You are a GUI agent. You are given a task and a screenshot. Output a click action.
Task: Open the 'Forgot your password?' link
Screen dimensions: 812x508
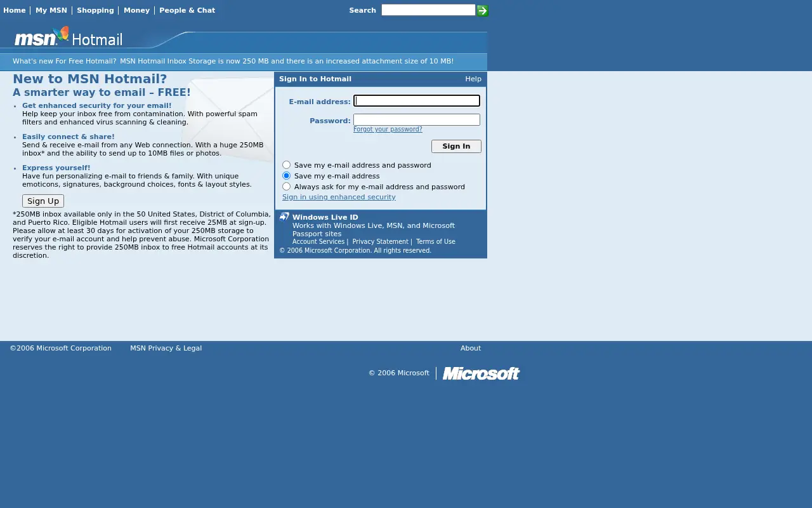coord(388,130)
